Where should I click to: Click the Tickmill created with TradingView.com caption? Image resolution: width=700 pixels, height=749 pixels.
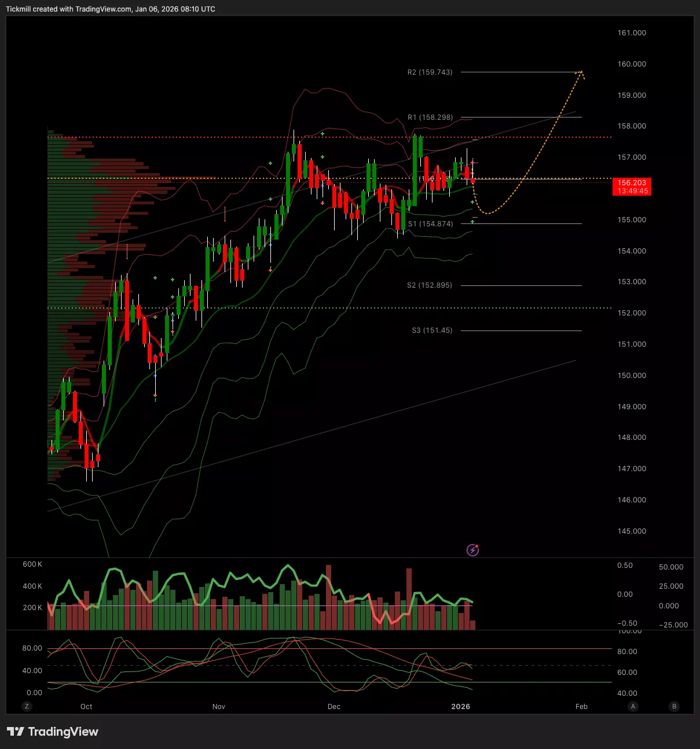(110, 9)
